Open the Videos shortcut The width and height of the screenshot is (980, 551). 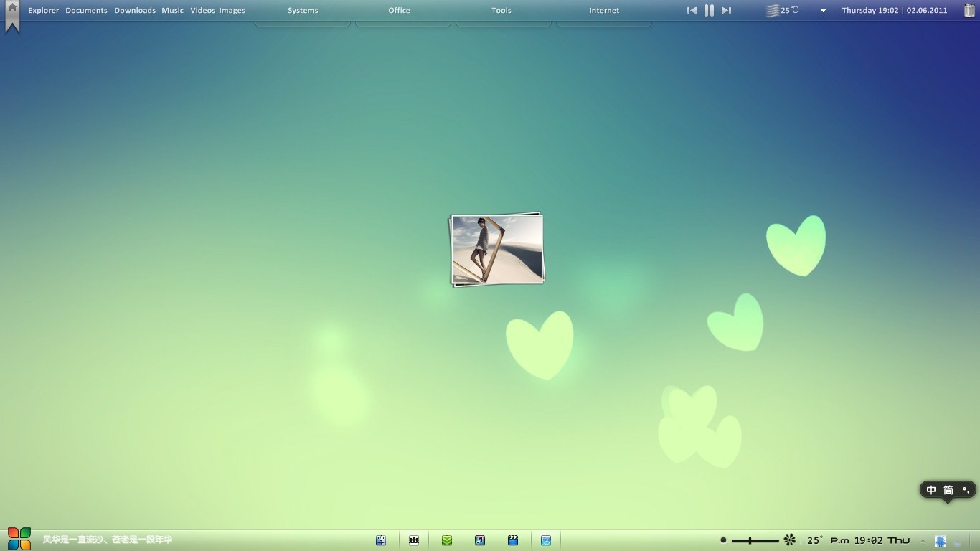point(202,11)
